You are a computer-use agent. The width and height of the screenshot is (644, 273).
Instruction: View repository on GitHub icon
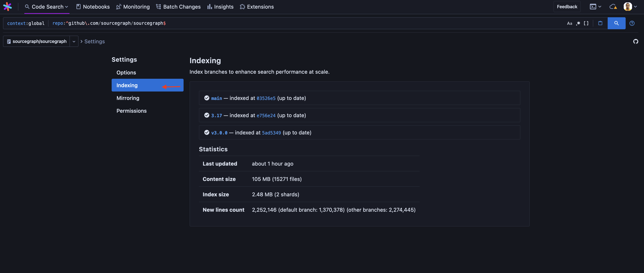[x=636, y=41]
